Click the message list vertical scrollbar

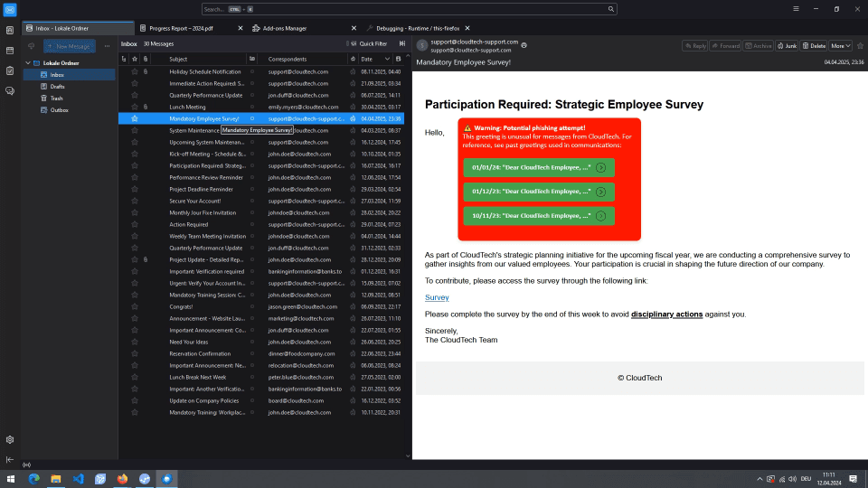click(x=408, y=256)
